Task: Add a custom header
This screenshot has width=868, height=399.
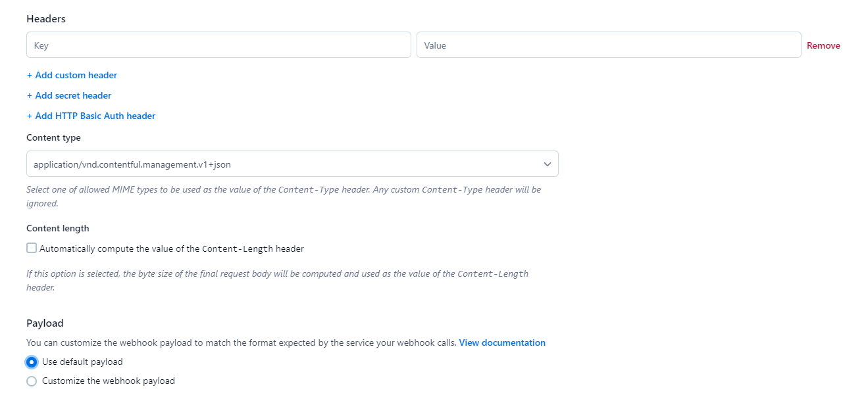Action: [x=72, y=75]
